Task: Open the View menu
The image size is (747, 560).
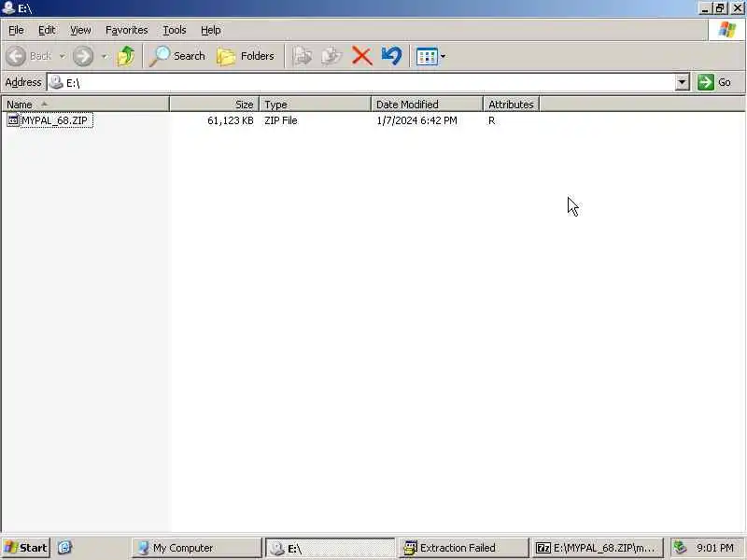Action: coord(80,30)
